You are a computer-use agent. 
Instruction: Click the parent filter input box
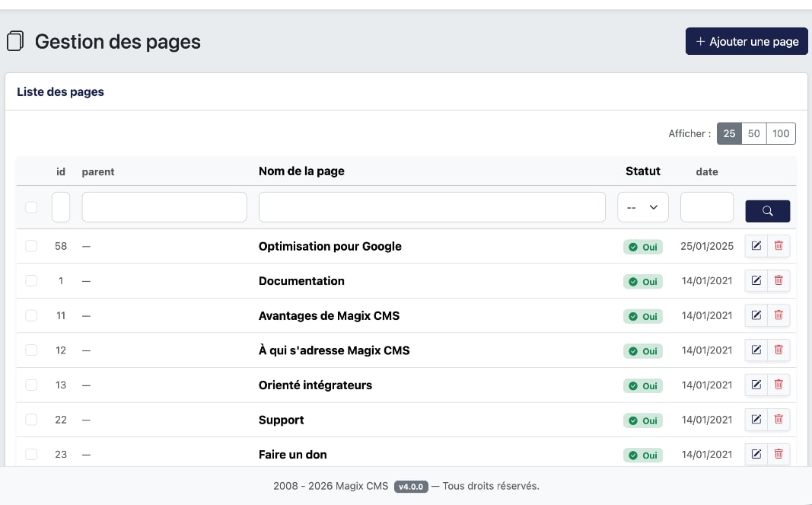coord(164,207)
